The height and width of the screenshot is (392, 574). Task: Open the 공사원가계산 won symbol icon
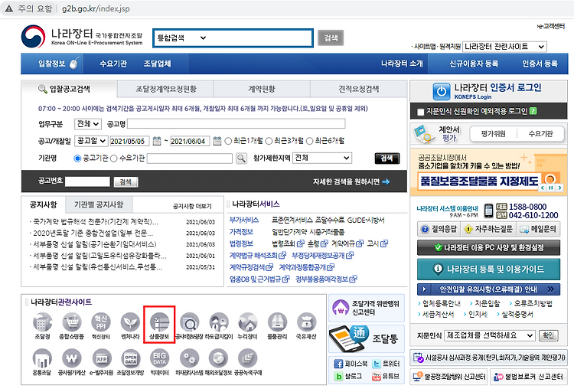(x=72, y=358)
